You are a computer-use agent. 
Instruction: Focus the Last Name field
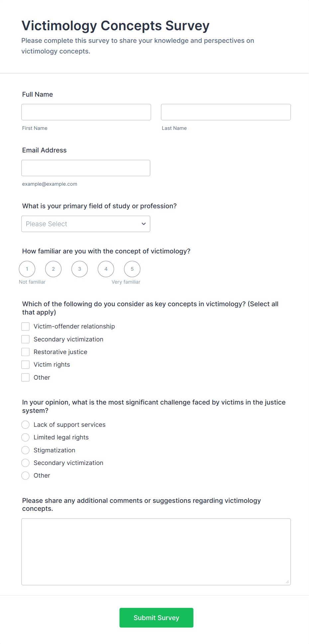(226, 112)
